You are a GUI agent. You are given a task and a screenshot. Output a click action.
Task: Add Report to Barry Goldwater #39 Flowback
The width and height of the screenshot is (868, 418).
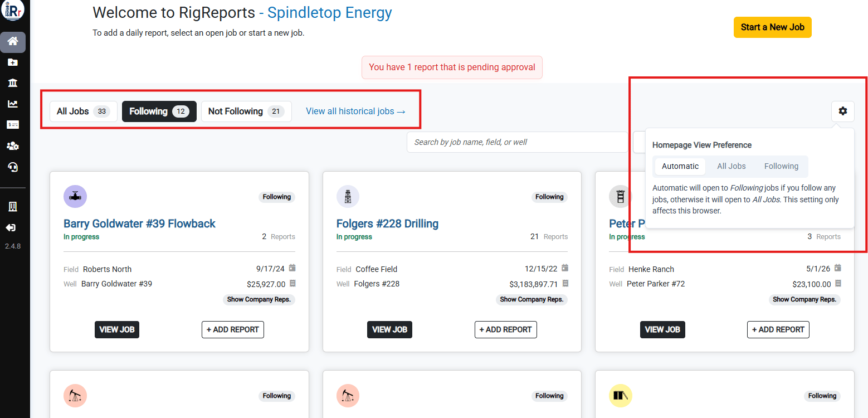pyautogui.click(x=232, y=329)
